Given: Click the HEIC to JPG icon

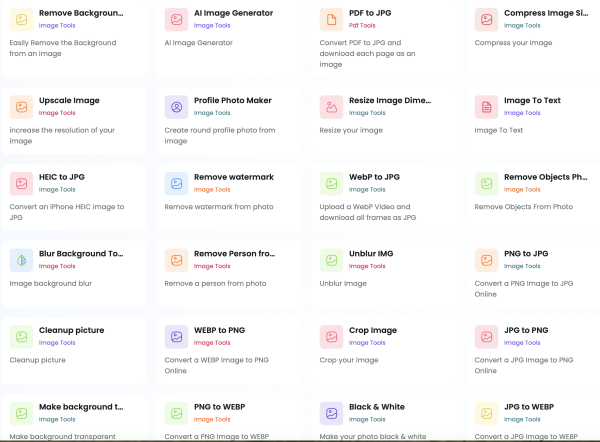Looking at the screenshot, I should [x=22, y=184].
